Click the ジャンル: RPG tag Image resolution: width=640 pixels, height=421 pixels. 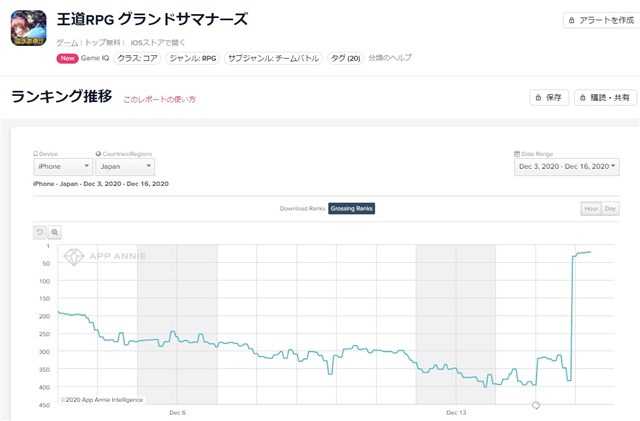pyautogui.click(x=193, y=58)
